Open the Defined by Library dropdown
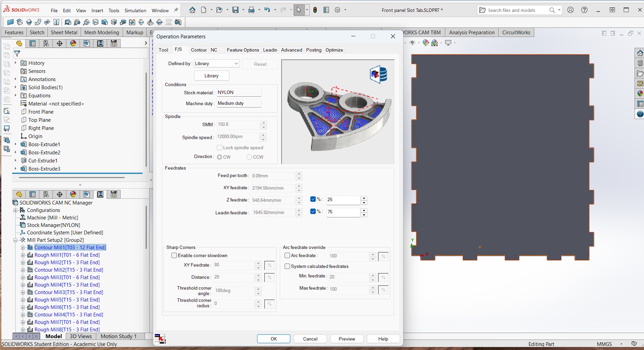This screenshot has height=350, width=644. coord(217,64)
